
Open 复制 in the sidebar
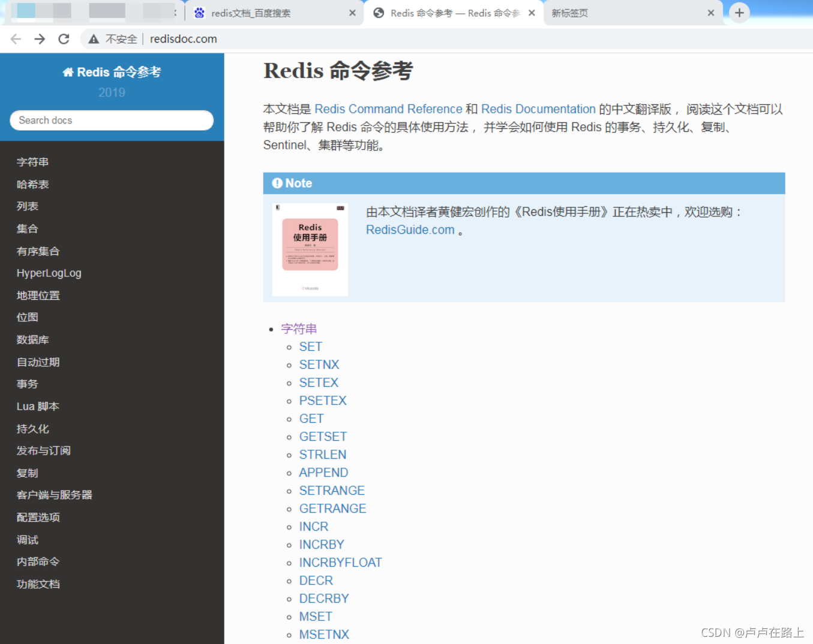click(x=28, y=473)
